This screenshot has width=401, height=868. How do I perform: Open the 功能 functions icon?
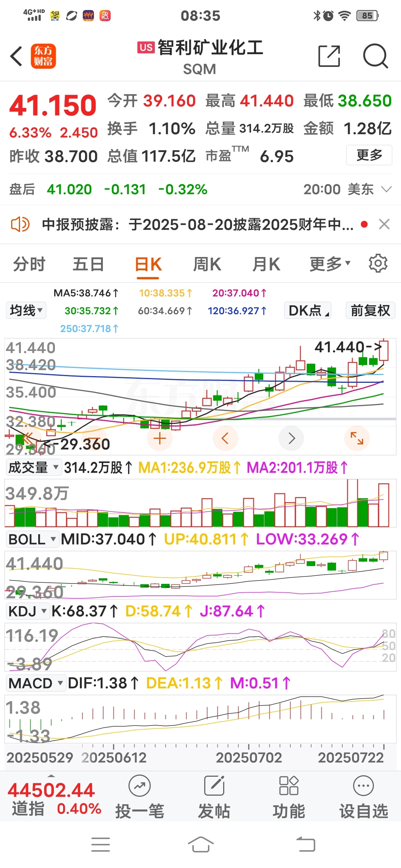pos(289,786)
